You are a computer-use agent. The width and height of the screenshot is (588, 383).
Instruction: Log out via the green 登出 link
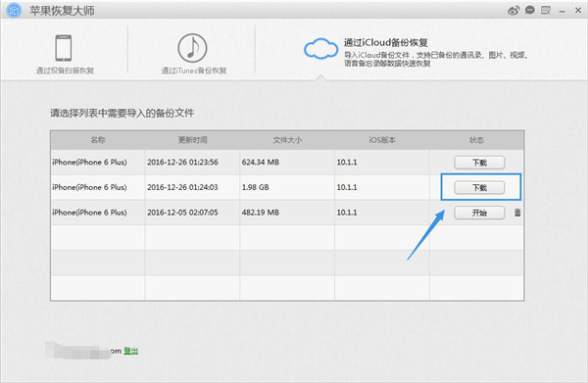131,351
